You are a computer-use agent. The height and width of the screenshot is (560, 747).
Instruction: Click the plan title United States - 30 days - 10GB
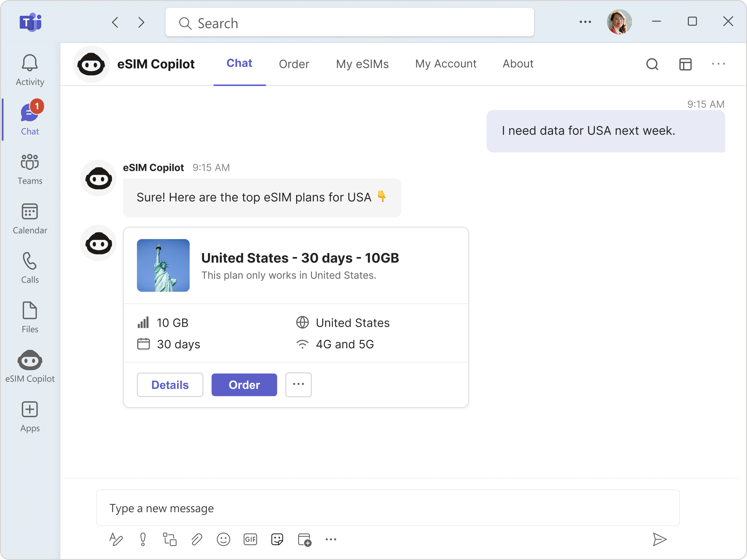[300, 258]
